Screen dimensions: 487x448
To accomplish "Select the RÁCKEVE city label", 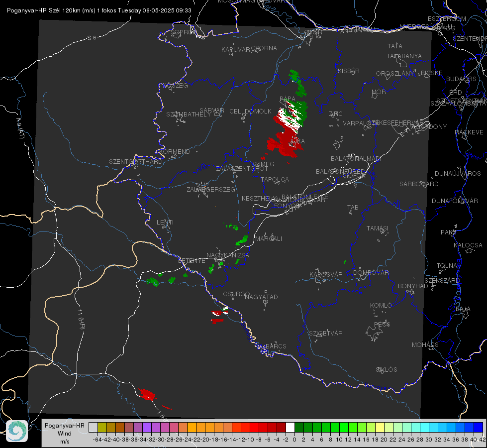I will [x=469, y=132].
